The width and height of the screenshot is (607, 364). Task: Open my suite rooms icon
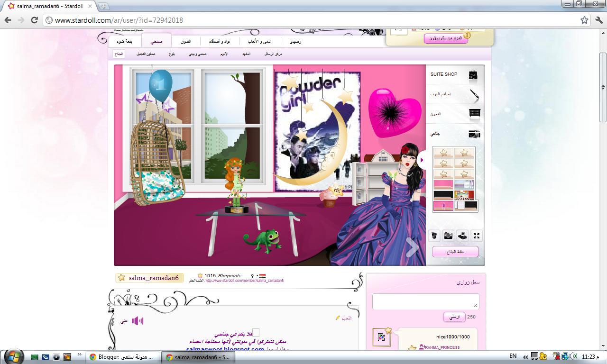tap(474, 134)
